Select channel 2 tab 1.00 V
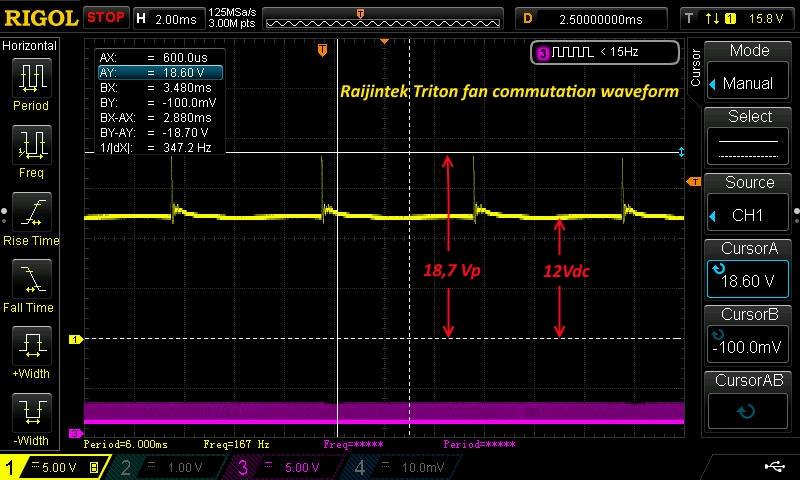Image resolution: width=800 pixels, height=480 pixels. click(x=168, y=467)
